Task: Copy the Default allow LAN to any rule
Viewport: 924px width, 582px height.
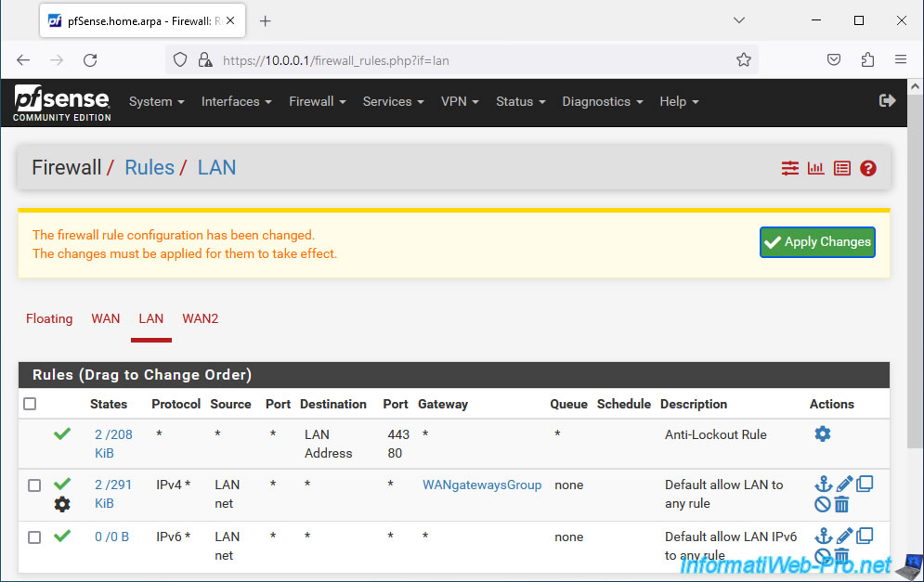Action: coord(865,485)
